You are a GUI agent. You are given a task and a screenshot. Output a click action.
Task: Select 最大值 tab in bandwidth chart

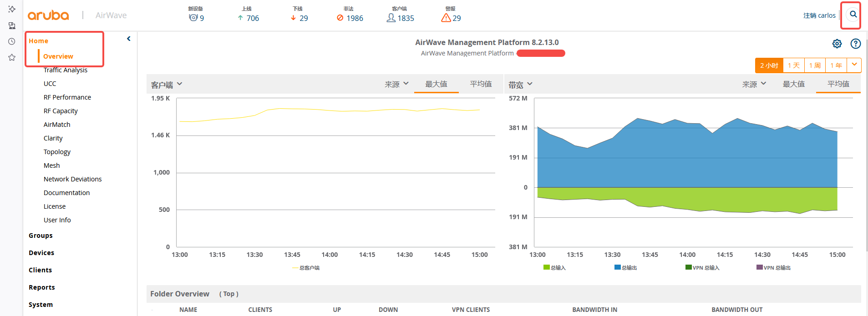pos(793,84)
